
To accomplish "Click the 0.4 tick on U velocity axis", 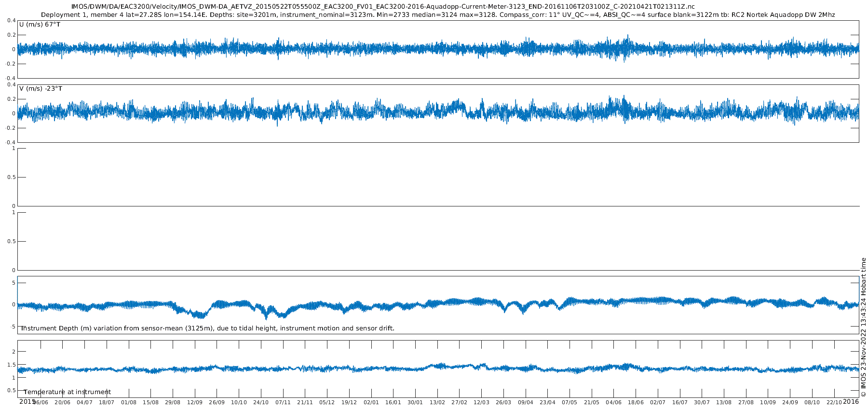I will pyautogui.click(x=12, y=20).
